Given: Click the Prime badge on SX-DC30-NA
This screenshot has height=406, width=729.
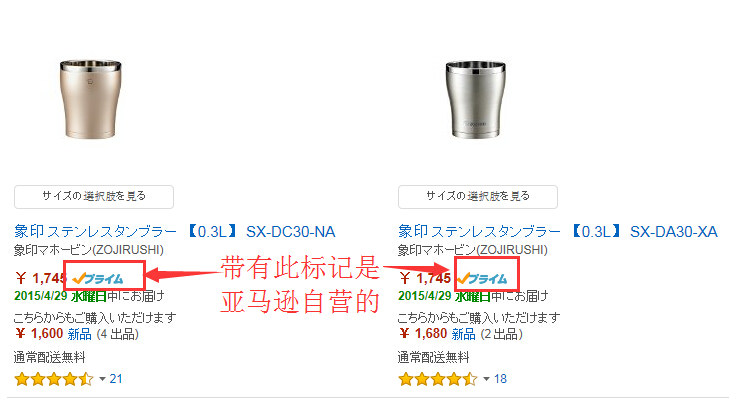Looking at the screenshot, I should tap(98, 279).
